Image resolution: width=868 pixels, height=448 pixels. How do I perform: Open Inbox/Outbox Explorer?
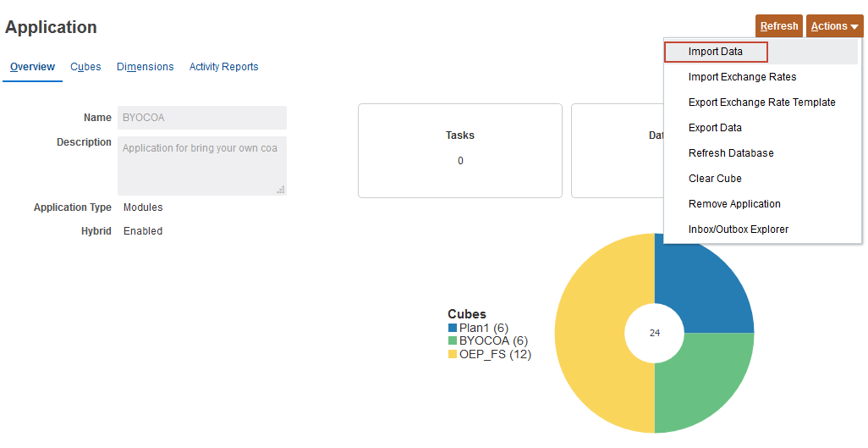pos(738,230)
